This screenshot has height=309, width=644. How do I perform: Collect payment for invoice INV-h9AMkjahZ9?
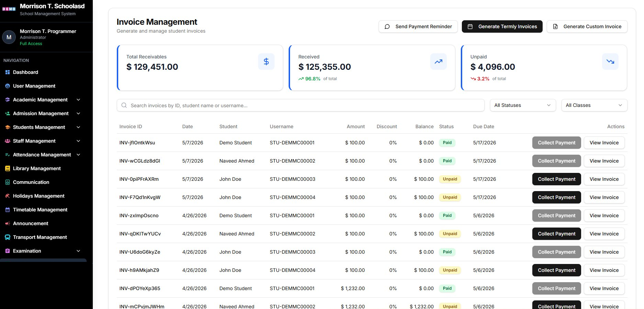[556, 270]
